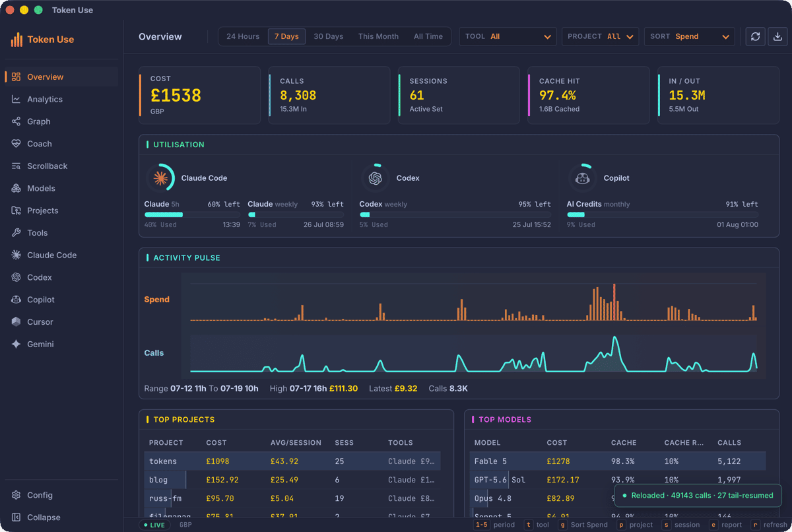Click the Tools wrench icon in the sidebar
Image resolution: width=792 pixels, height=532 pixels.
click(x=16, y=233)
